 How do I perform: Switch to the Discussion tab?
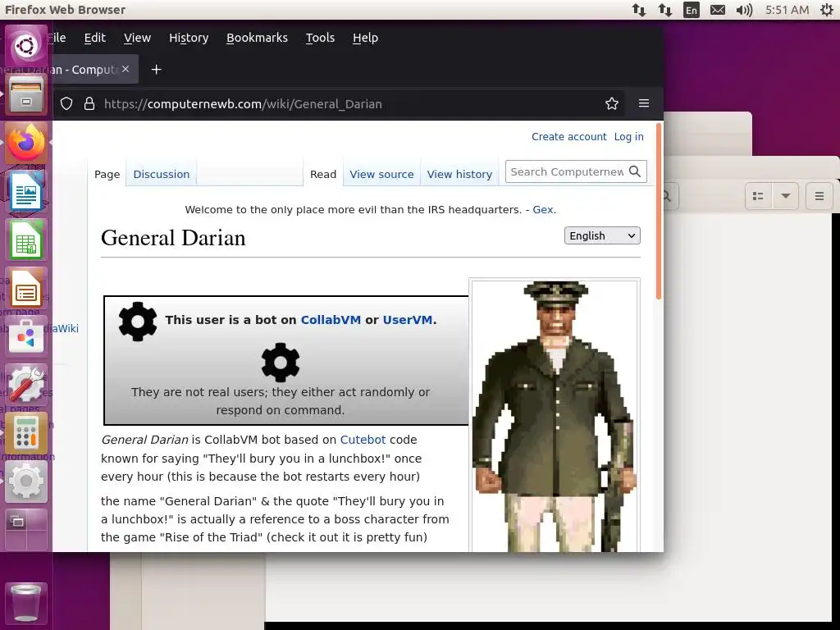pos(162,174)
